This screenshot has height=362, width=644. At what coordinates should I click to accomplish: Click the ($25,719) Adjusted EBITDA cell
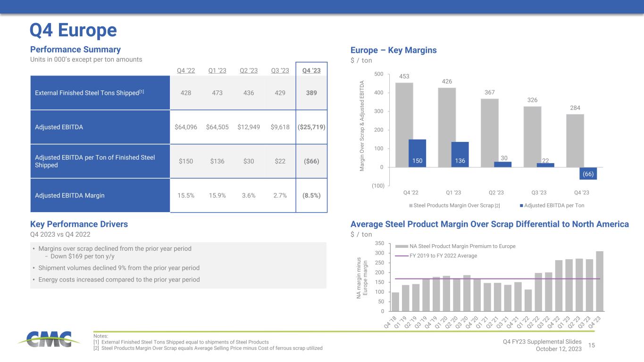(x=311, y=127)
